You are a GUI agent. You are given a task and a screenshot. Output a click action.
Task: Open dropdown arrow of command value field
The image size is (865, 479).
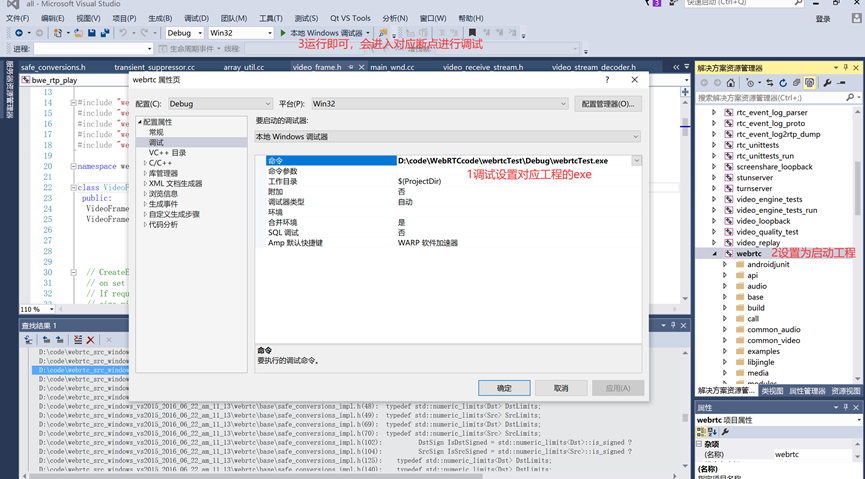pyautogui.click(x=637, y=161)
